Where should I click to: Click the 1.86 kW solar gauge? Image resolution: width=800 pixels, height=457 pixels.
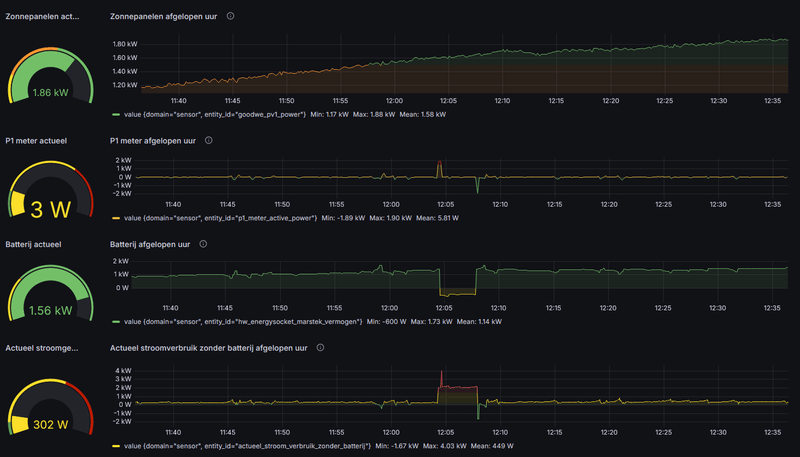point(51,75)
